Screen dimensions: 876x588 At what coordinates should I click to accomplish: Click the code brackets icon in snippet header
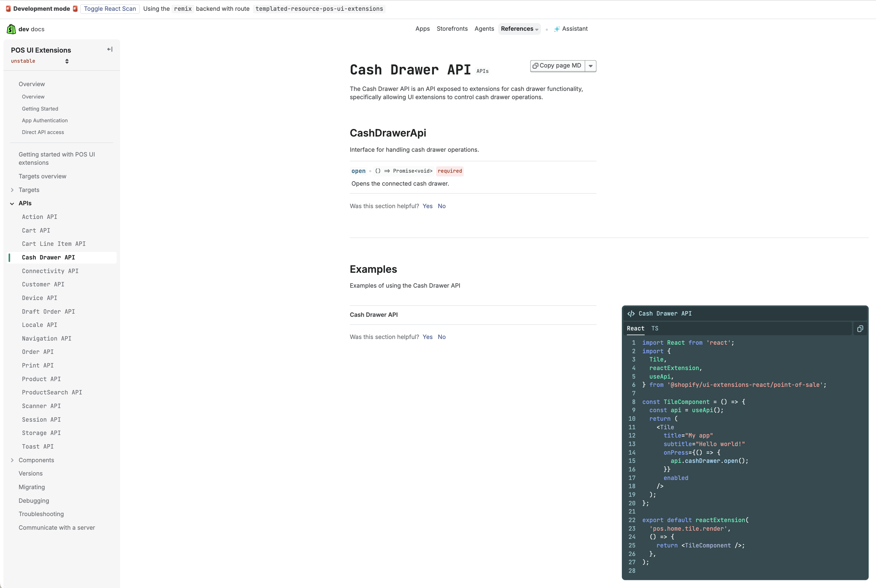pos(631,314)
